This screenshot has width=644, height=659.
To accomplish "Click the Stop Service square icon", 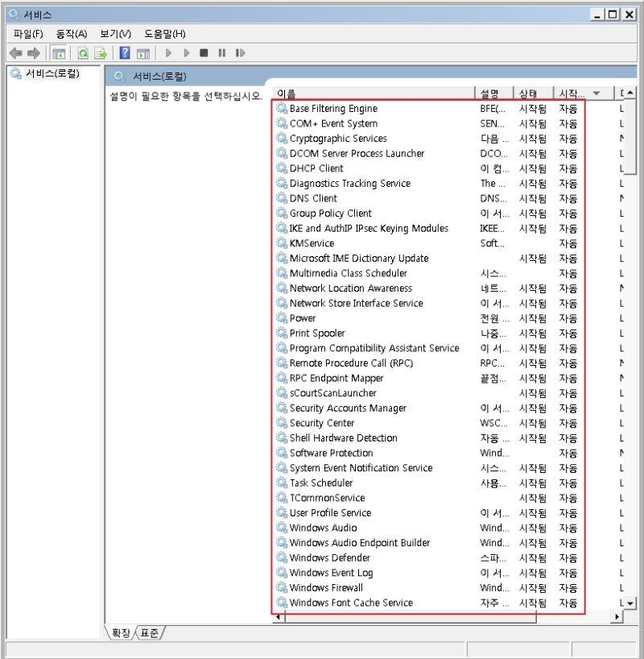I will click(204, 53).
